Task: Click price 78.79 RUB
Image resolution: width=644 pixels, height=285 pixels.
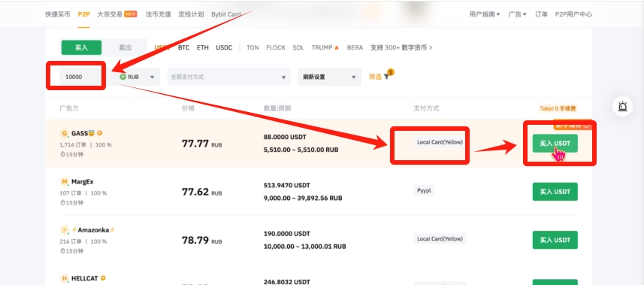Action: [x=201, y=240]
